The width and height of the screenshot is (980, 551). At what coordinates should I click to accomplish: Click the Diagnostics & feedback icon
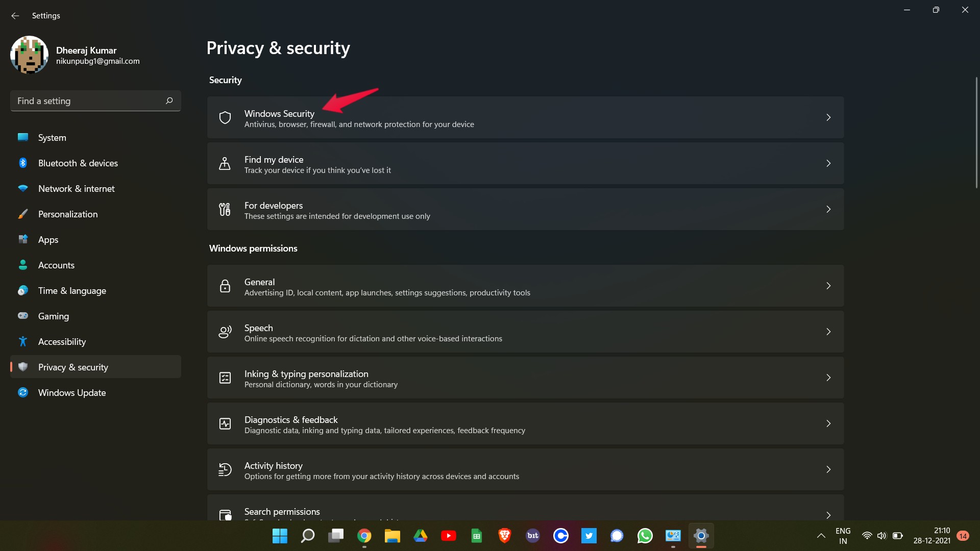tap(225, 423)
